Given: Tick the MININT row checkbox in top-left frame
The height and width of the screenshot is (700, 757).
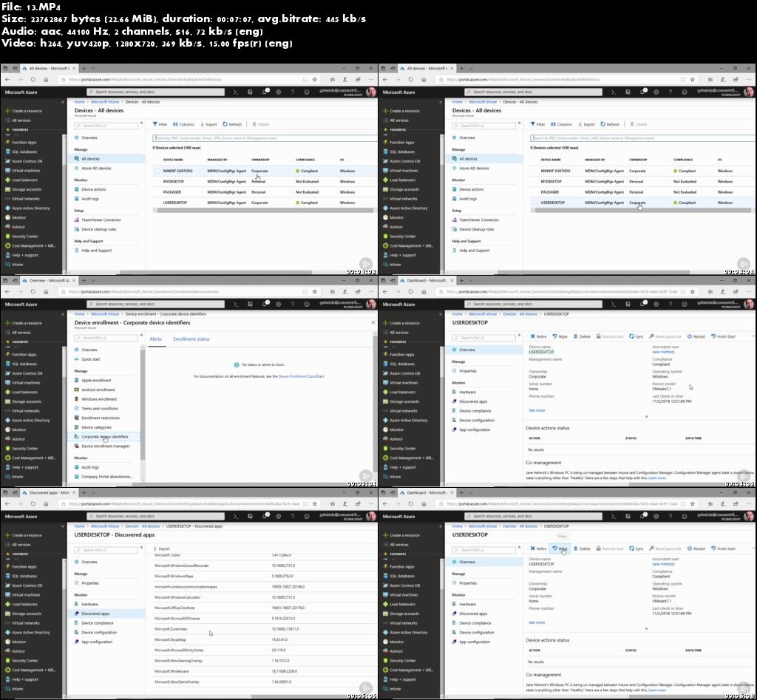Looking at the screenshot, I should pyautogui.click(x=157, y=171).
